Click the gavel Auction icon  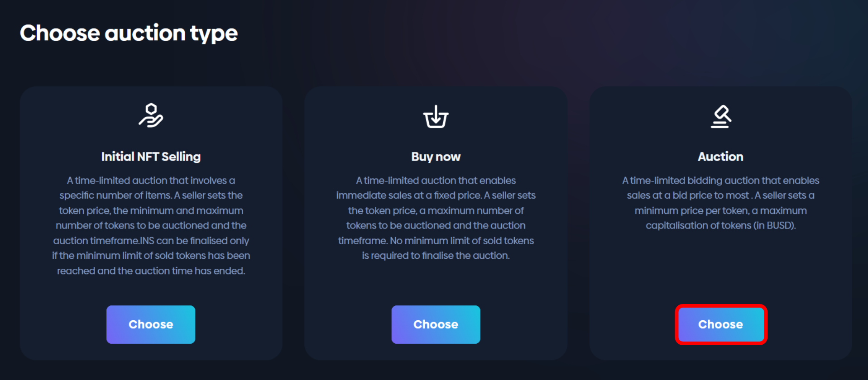720,116
